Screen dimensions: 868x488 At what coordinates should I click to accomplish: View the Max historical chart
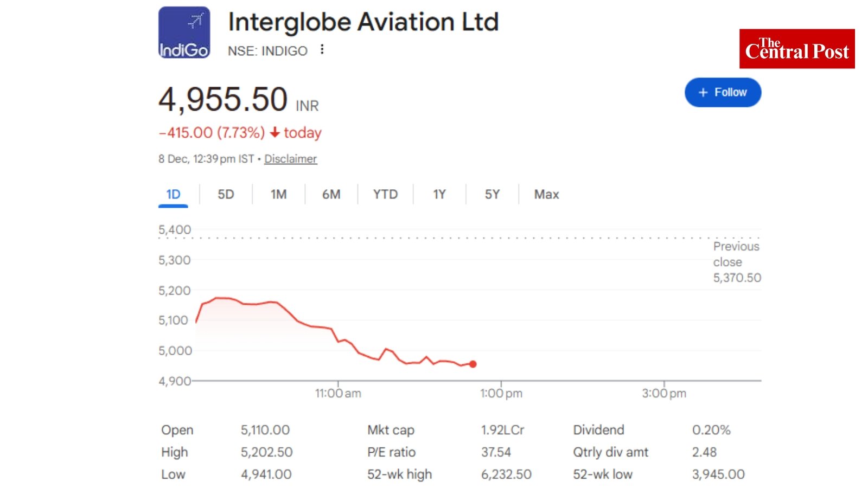click(546, 194)
